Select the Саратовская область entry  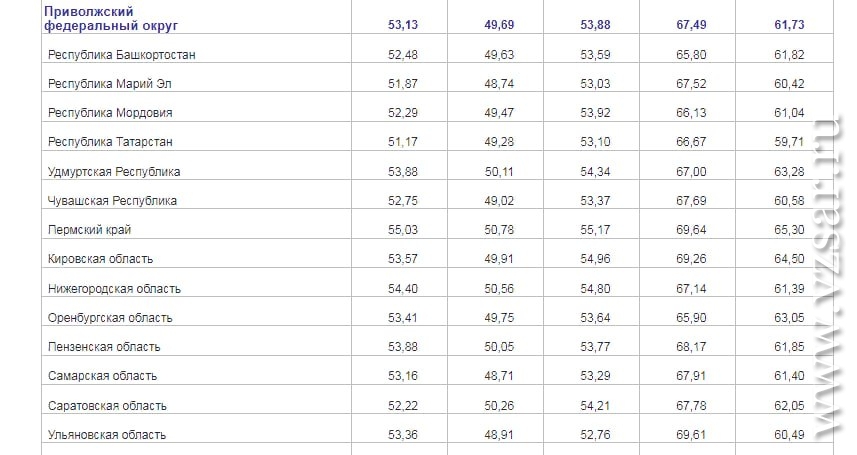click(108, 406)
